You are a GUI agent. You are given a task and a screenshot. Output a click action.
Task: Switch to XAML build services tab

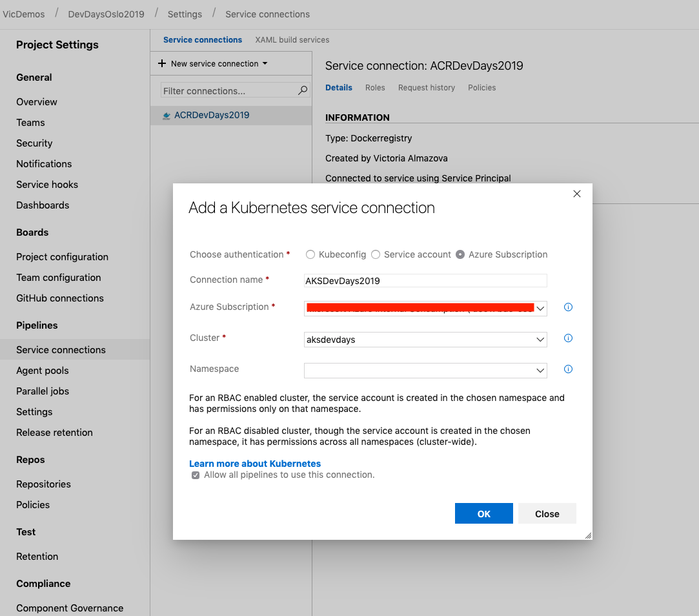click(x=292, y=40)
